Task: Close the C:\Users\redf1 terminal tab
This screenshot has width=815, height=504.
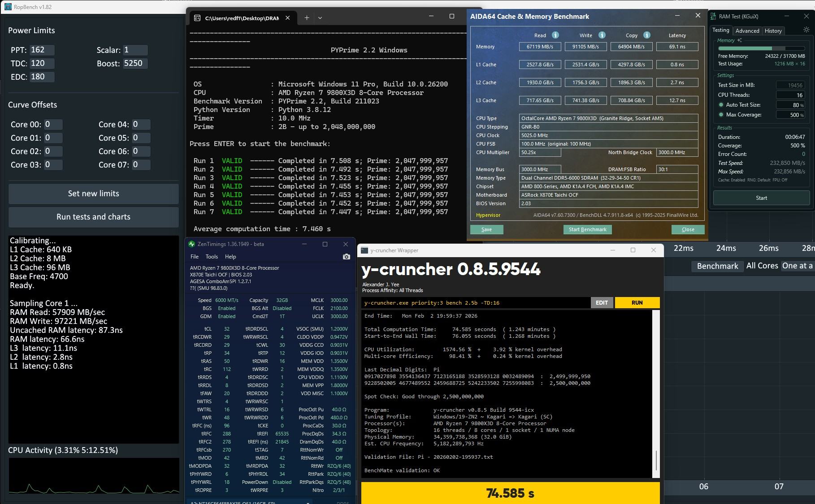Action: (x=288, y=18)
